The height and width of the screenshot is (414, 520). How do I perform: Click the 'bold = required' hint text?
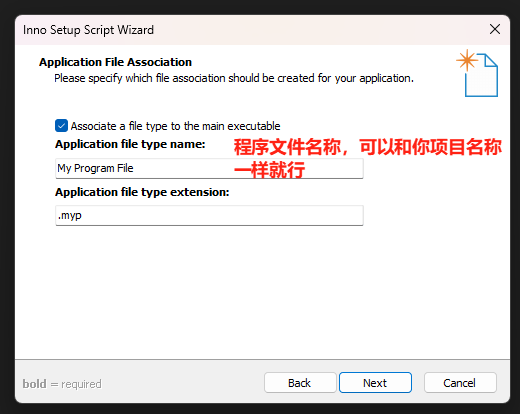(x=62, y=384)
